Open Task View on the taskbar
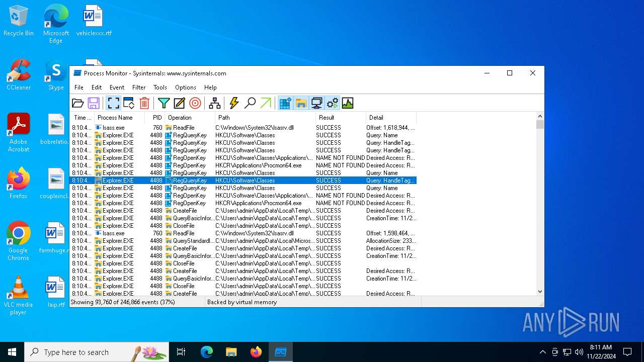This screenshot has height=362, width=644. 181,352
